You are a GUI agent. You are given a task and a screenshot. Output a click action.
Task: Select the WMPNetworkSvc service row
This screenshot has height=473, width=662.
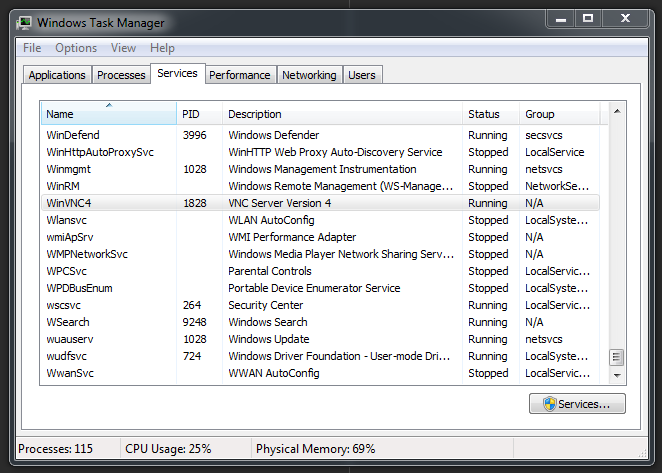point(320,254)
